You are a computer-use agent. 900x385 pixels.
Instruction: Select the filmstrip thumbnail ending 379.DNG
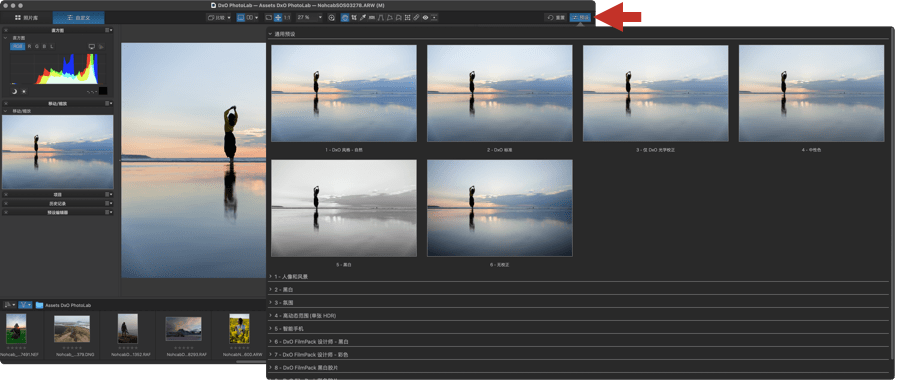72,329
